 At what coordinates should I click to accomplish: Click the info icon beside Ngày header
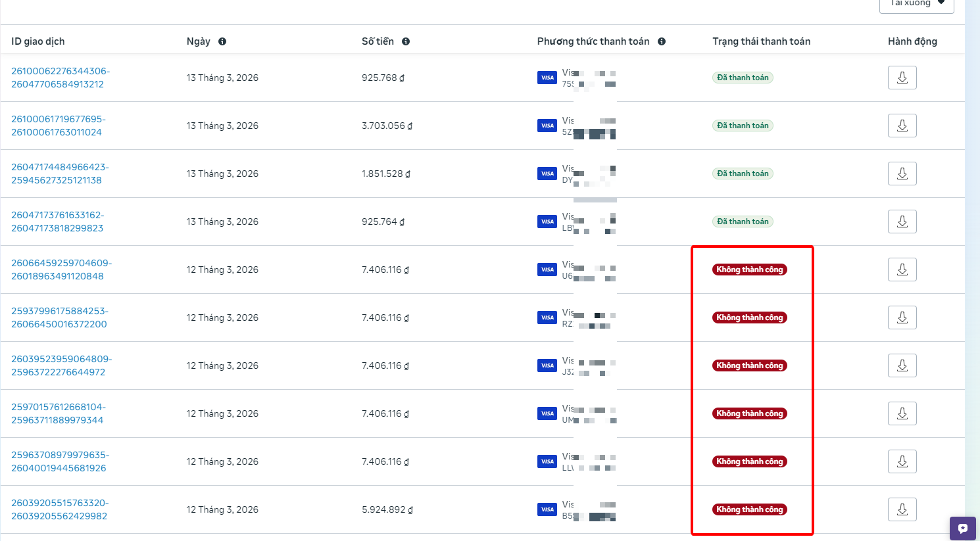(222, 41)
